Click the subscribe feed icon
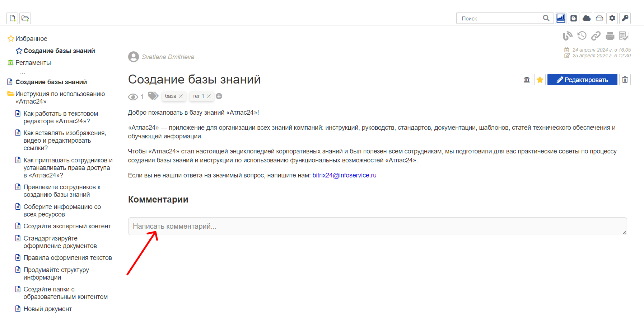Viewport: 644px width, 314px height. pyautogui.click(x=568, y=36)
